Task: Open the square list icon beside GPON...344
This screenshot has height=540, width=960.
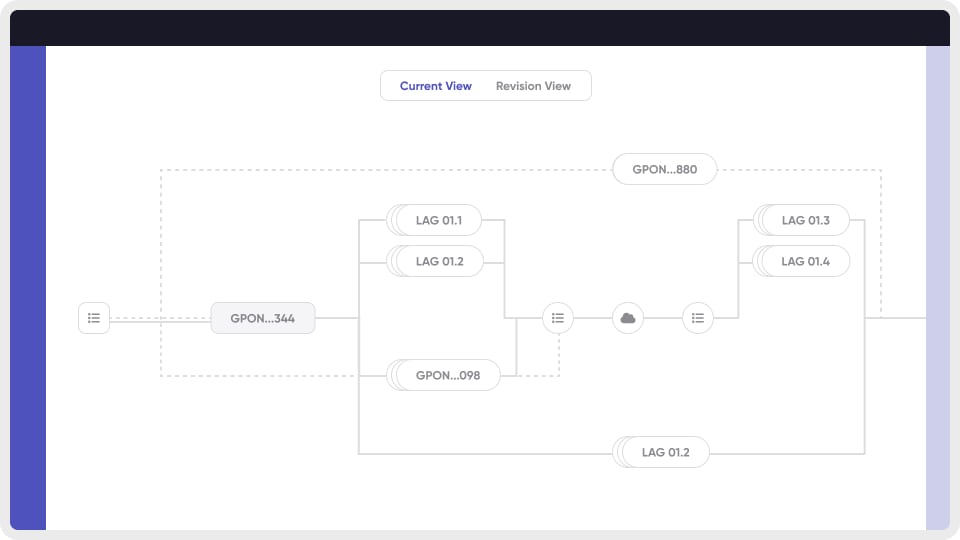Action: click(x=94, y=318)
